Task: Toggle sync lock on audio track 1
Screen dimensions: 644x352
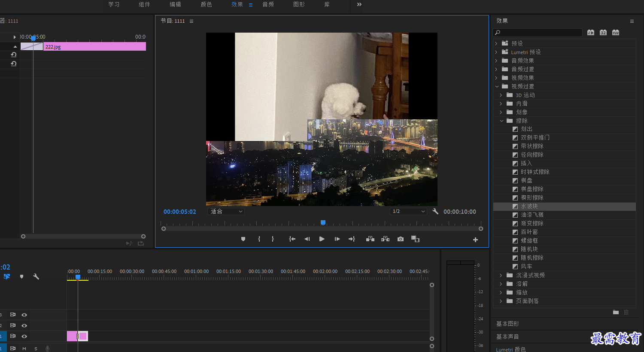Action: coord(13,348)
